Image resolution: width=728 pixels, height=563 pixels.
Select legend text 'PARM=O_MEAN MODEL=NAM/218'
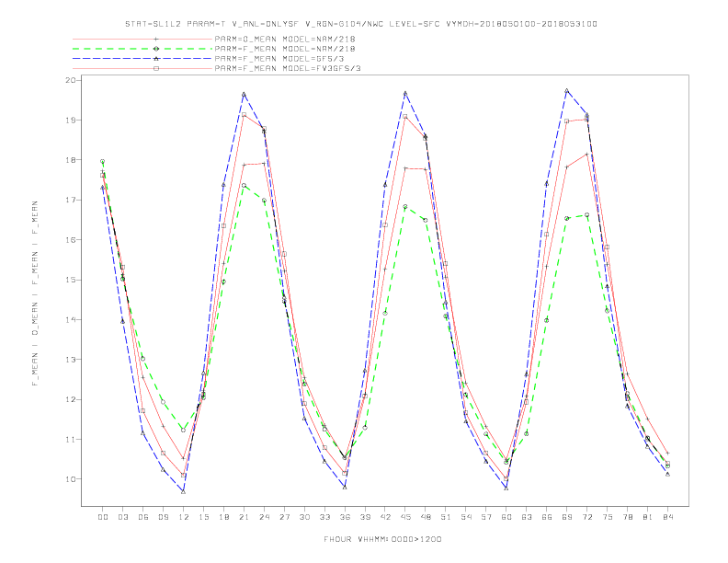tap(285, 39)
